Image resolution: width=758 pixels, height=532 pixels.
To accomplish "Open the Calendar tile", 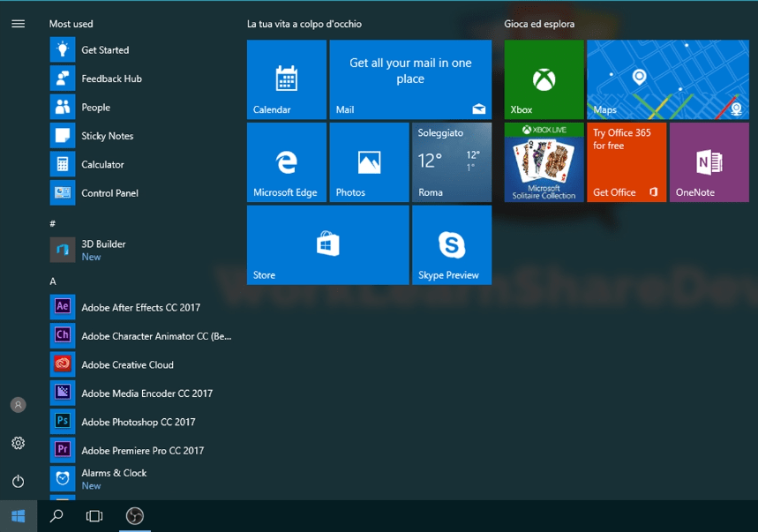I will (x=287, y=79).
